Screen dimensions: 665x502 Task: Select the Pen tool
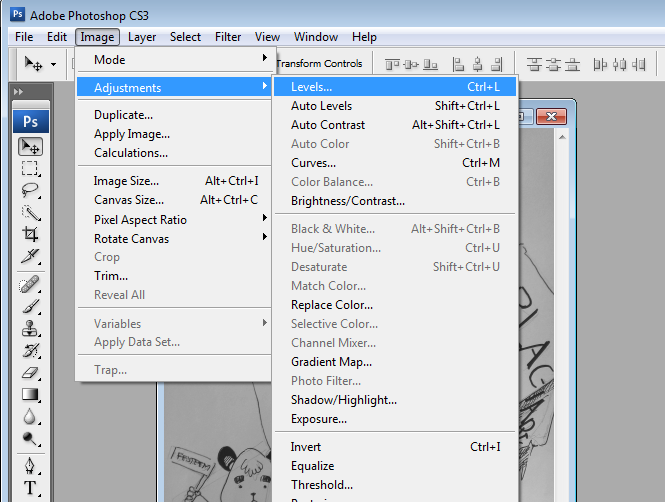point(30,466)
